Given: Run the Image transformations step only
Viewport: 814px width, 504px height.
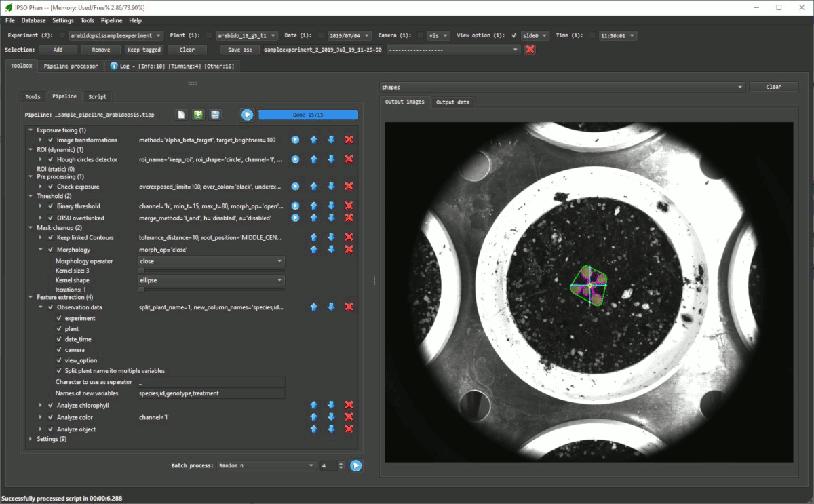Looking at the screenshot, I should coord(295,140).
